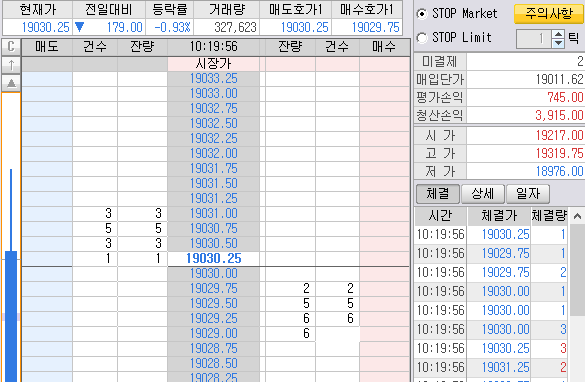Click the 매입단가 value 19011.62
585x382 pixels.
pos(559,79)
